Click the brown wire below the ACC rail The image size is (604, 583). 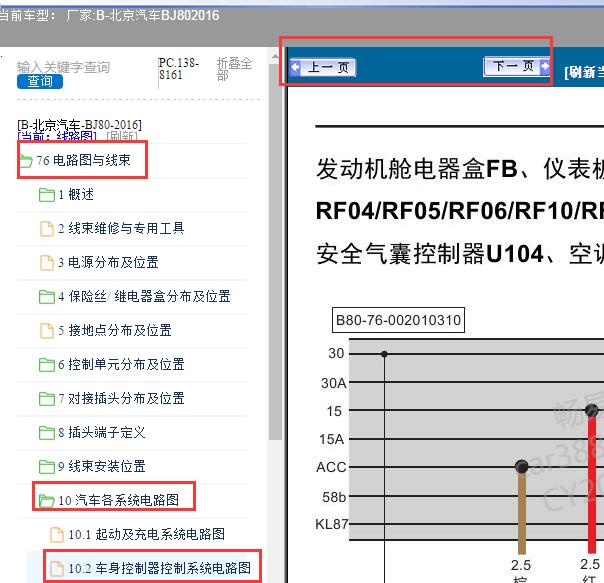[522, 512]
